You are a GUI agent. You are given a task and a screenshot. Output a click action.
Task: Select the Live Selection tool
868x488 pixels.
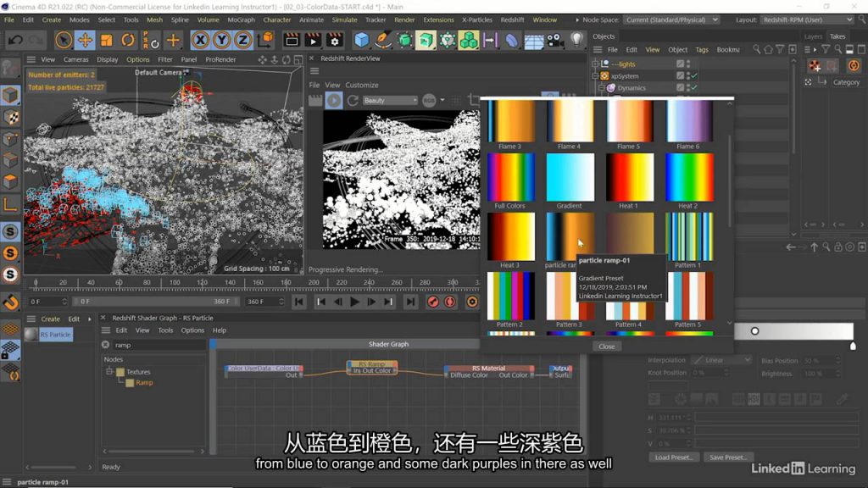tap(64, 40)
